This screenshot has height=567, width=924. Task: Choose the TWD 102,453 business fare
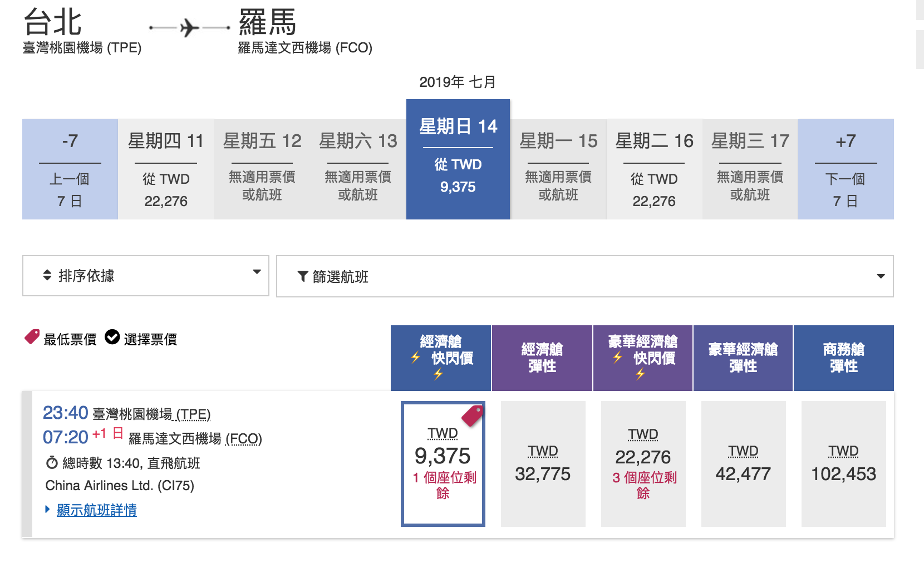coord(844,464)
